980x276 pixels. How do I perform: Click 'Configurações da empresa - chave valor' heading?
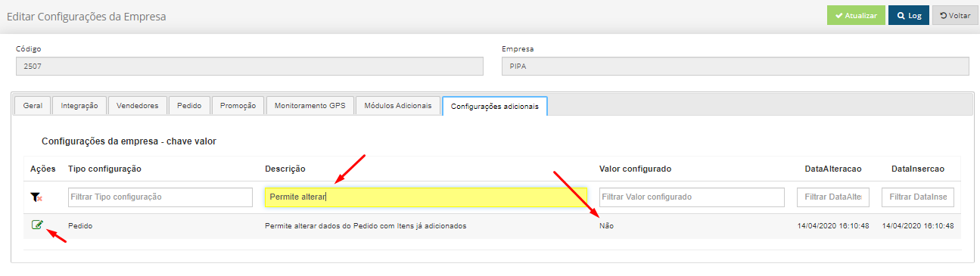click(129, 141)
